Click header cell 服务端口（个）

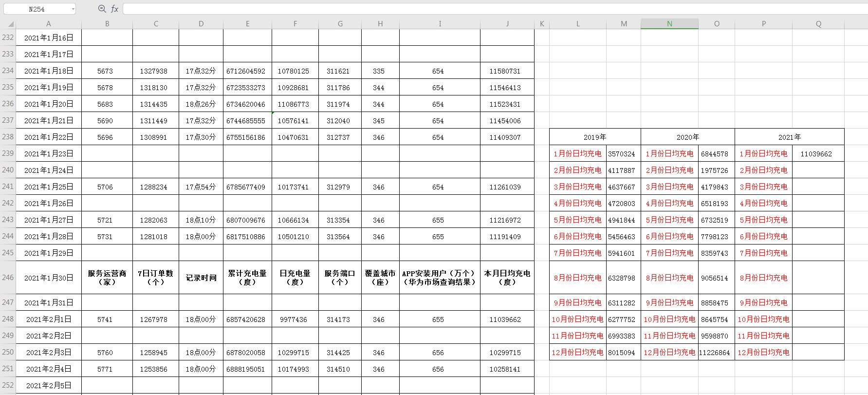[340, 278]
